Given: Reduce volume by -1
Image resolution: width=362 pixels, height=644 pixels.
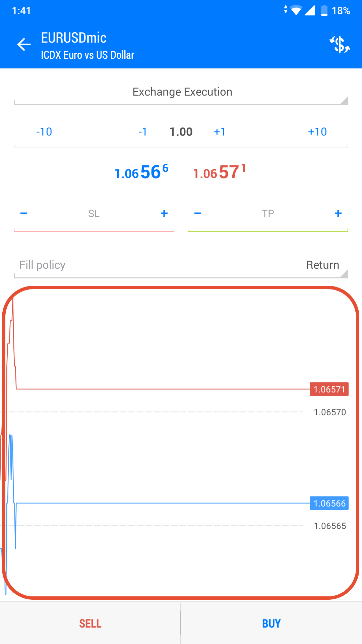Looking at the screenshot, I should pos(143,132).
